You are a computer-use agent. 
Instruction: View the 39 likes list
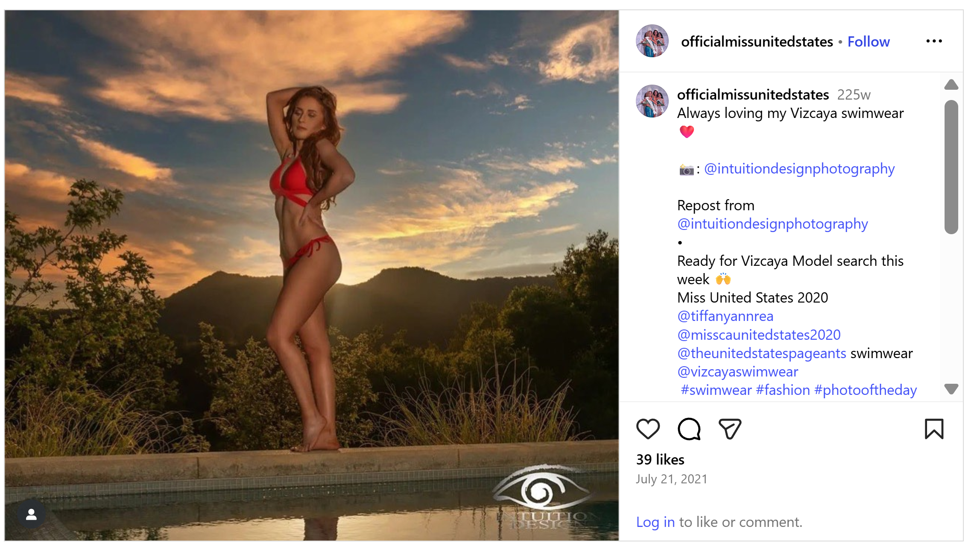(660, 459)
